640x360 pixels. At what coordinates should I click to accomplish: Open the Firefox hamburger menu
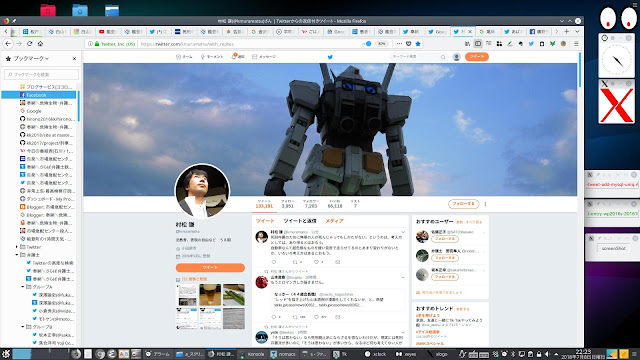coord(576,44)
